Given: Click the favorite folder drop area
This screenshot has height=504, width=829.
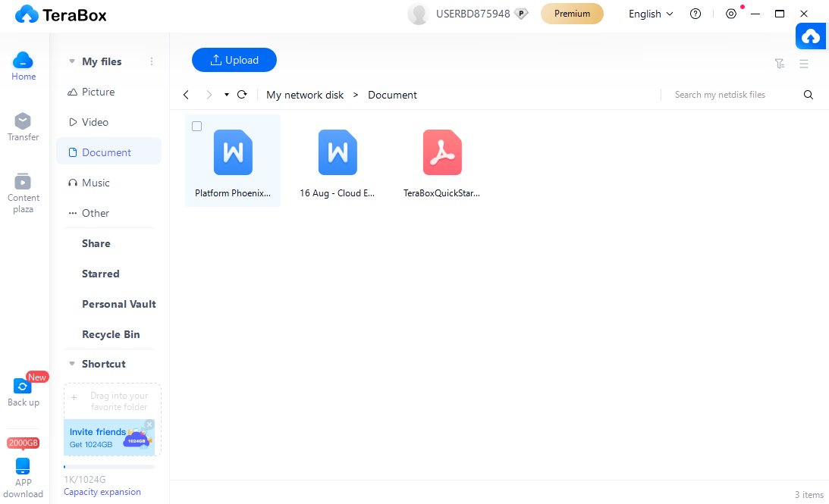Looking at the screenshot, I should pos(112,402).
